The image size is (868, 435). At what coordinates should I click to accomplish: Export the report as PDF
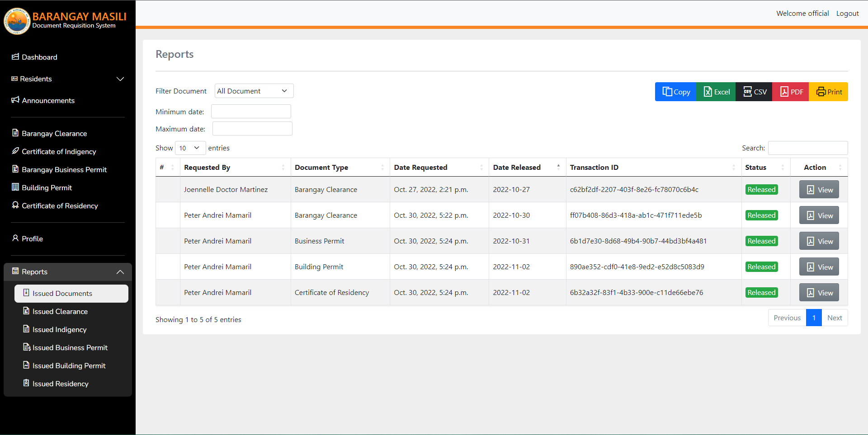tap(790, 92)
